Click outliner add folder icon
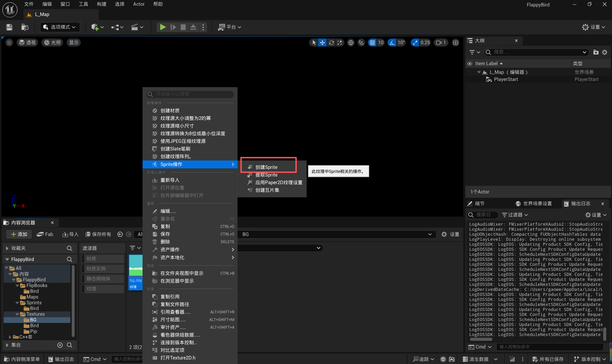Viewport: 612px width, 364px height. (595, 52)
